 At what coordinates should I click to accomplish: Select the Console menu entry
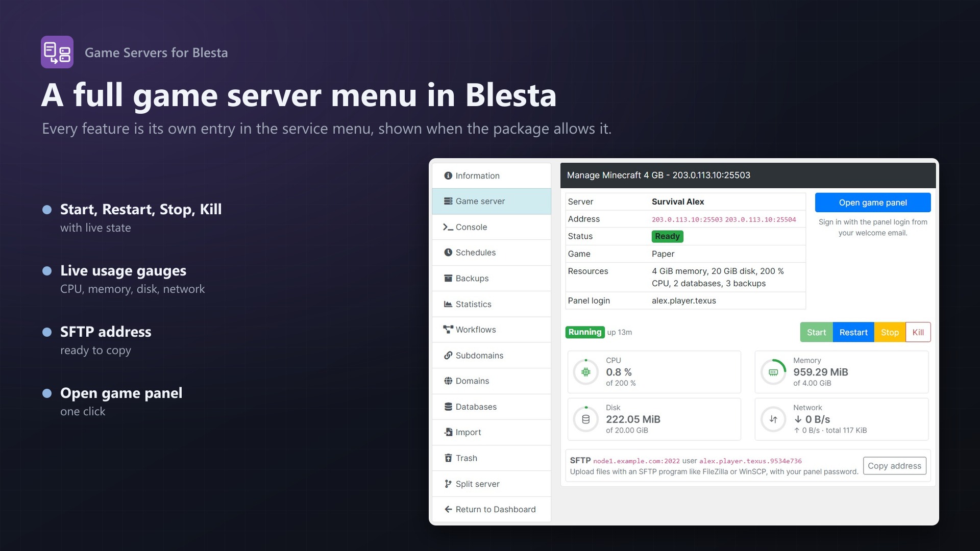(x=492, y=227)
